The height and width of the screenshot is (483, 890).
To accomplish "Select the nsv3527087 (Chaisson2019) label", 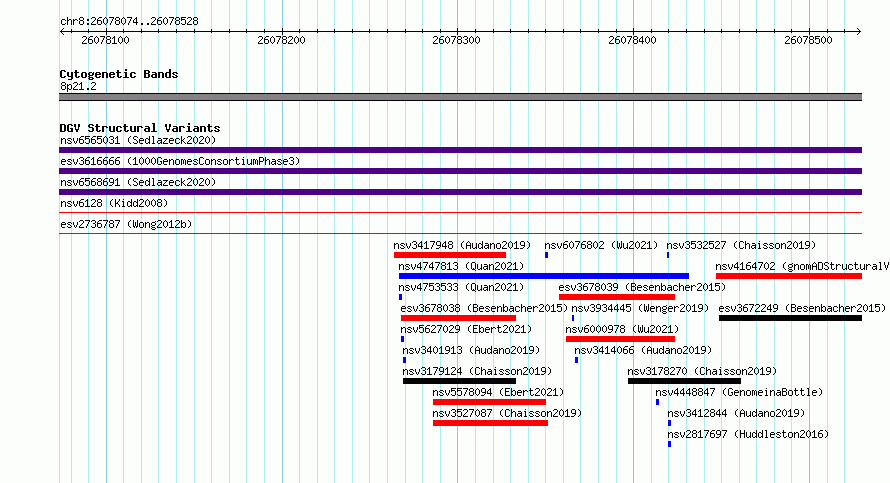I will (507, 413).
